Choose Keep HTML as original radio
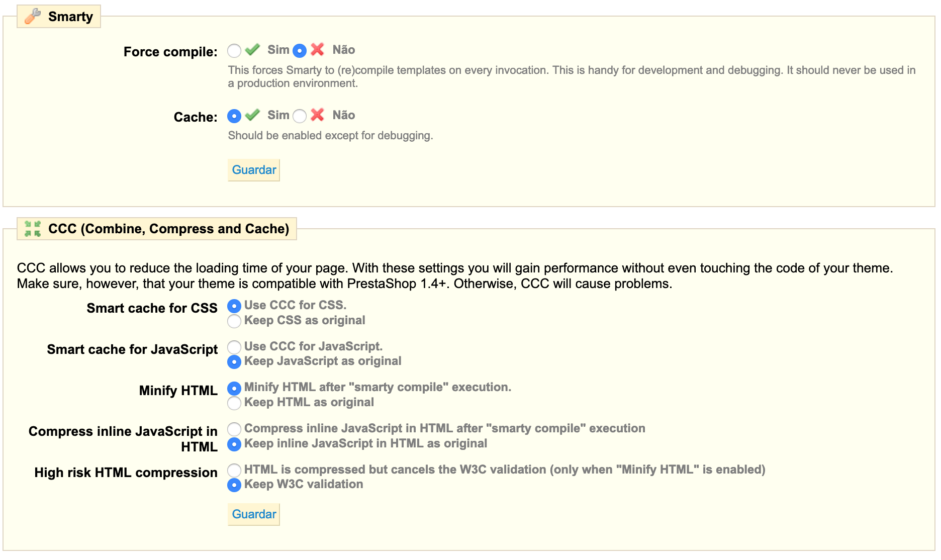This screenshot has width=941, height=560. [234, 403]
